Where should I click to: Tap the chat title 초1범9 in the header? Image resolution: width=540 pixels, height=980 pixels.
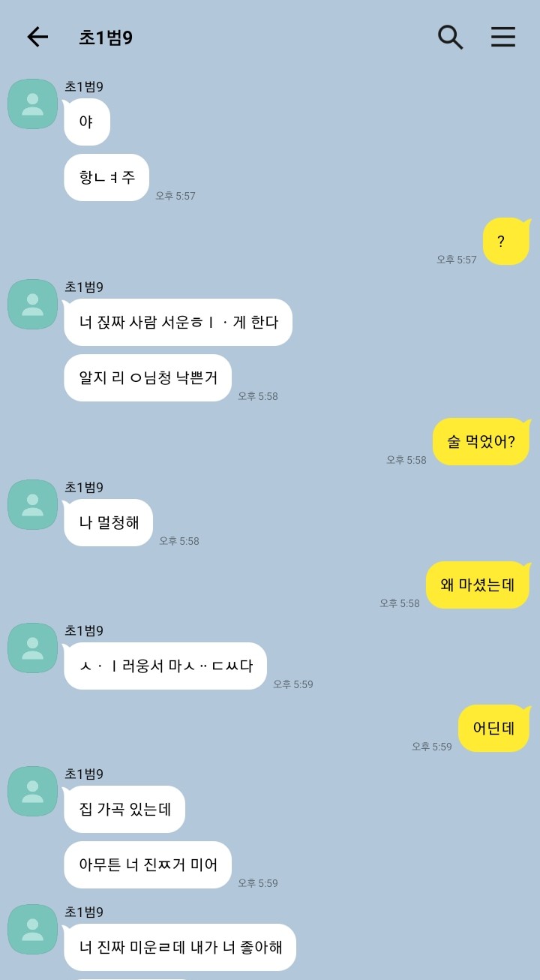[106, 38]
